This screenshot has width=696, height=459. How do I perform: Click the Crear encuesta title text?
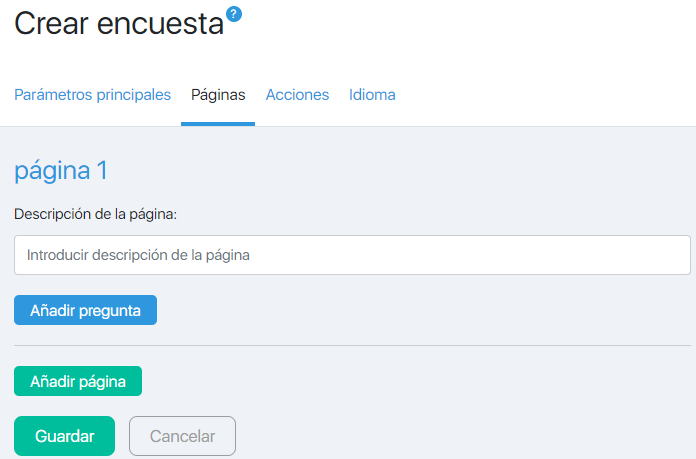click(x=119, y=25)
